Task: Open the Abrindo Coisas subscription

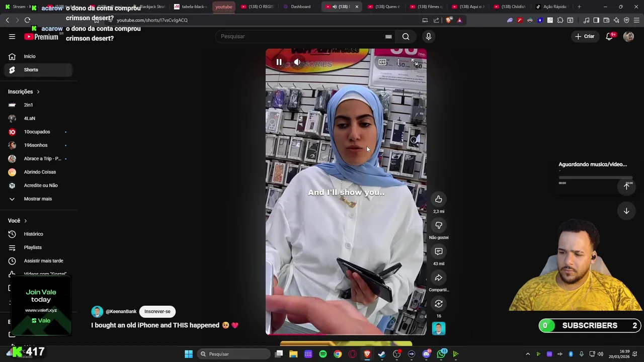Action: click(38, 172)
